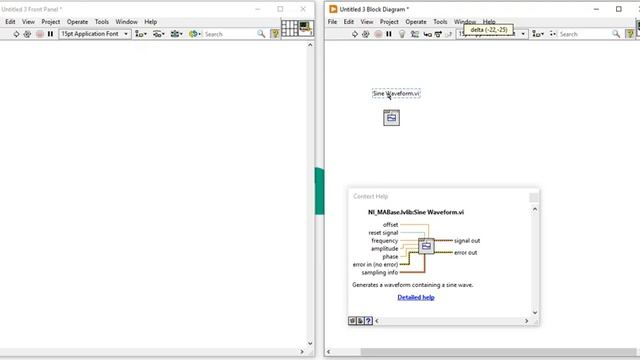Open Edit menu in Block Diagram window
Screen dimensions: 640x360
[349, 22]
